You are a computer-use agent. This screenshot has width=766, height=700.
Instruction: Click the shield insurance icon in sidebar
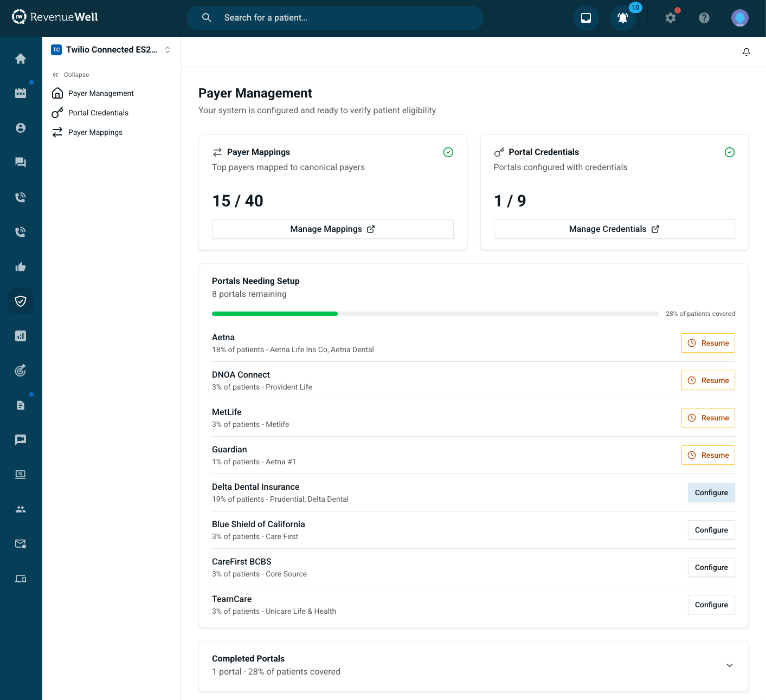21,301
